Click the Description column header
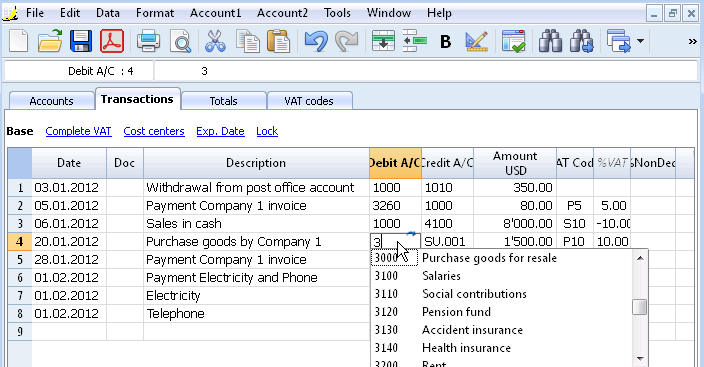704x367 pixels. [256, 163]
